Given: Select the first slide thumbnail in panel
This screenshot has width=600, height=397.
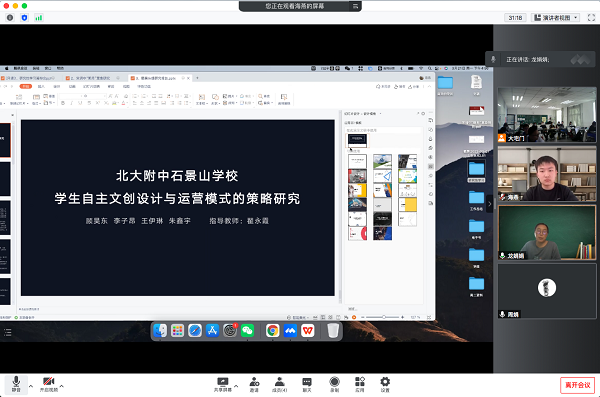Looking at the screenshot, I should click(x=5, y=140).
